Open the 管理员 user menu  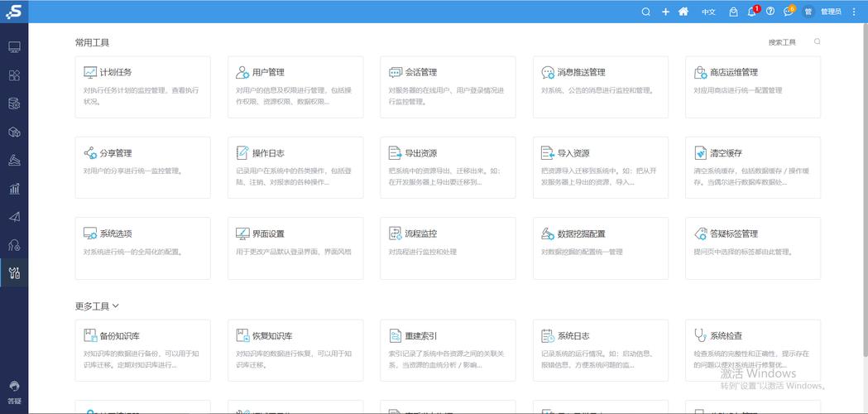pos(831,12)
